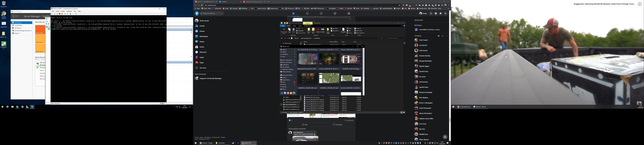This screenshot has height=145, width=644.
Task: Focus Search screenshots field in Explorer
Action: point(394,38)
